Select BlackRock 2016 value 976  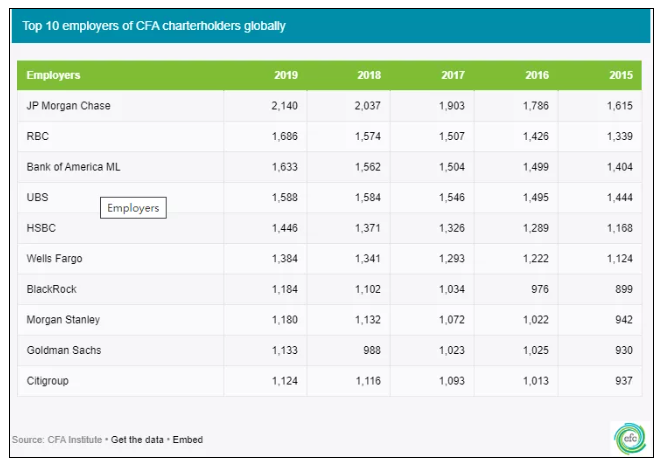(x=540, y=289)
